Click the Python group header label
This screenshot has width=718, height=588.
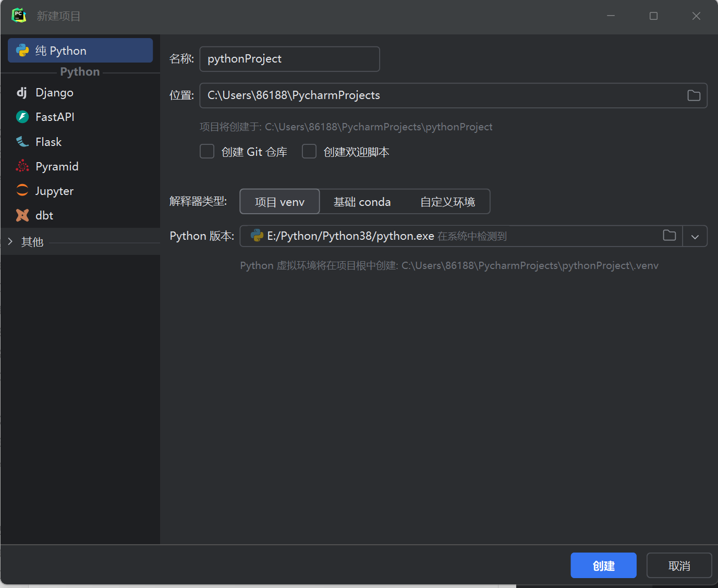[80, 71]
